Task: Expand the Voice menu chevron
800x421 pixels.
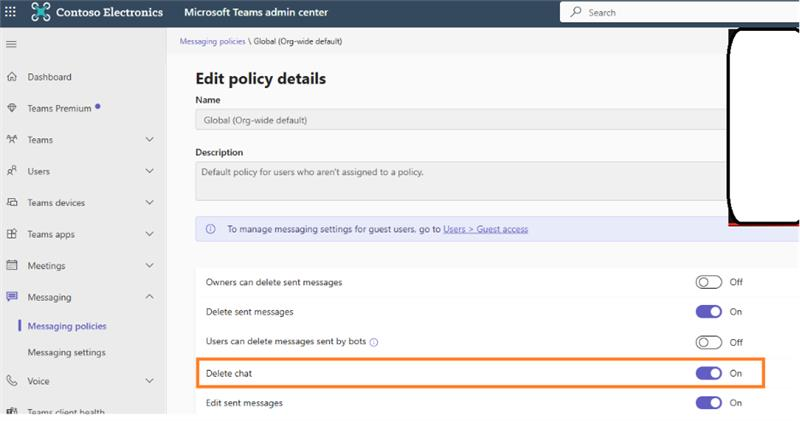Action: pyautogui.click(x=149, y=381)
